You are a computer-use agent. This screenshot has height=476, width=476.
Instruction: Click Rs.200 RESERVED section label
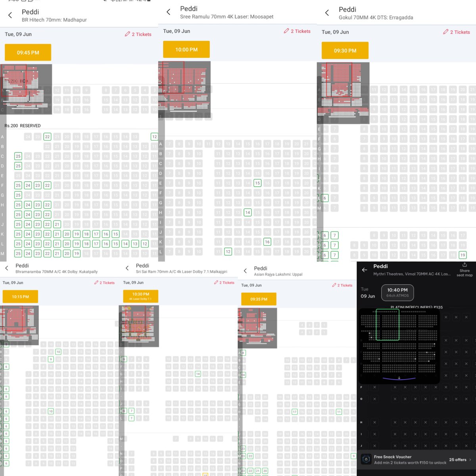tap(23, 126)
